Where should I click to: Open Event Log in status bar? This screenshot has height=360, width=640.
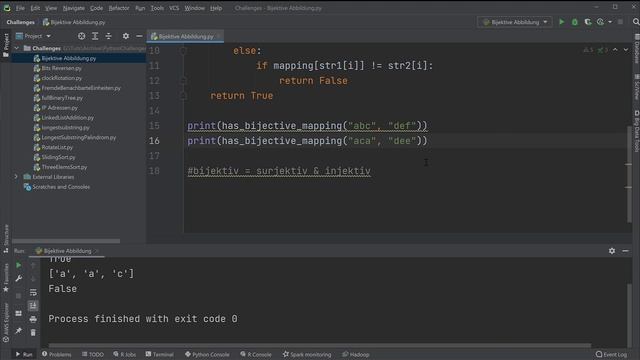(x=611, y=354)
